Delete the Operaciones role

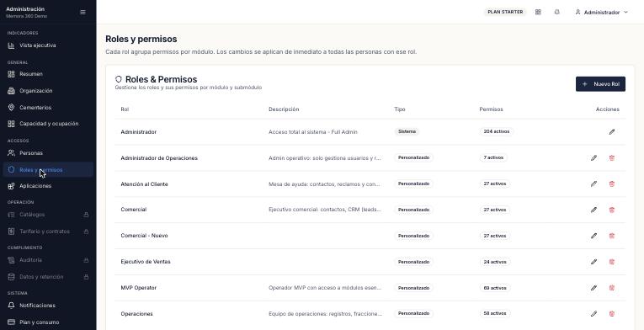[611, 313]
